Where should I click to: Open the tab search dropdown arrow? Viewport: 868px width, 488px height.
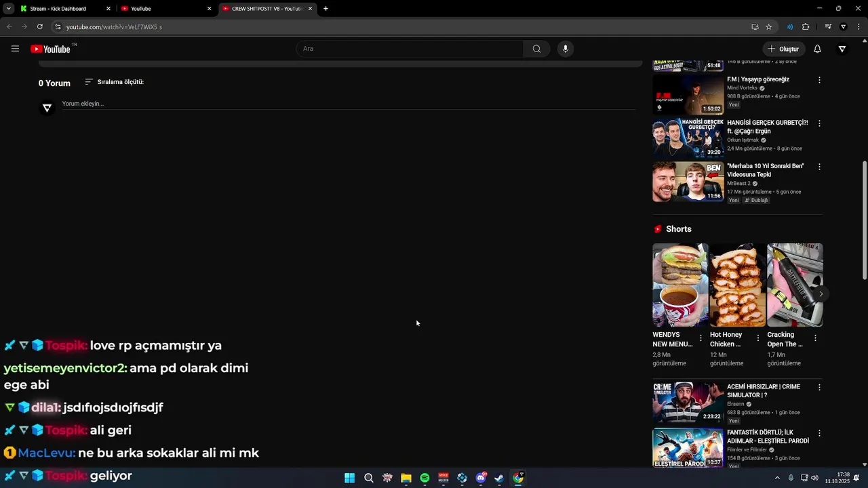coord(8,9)
